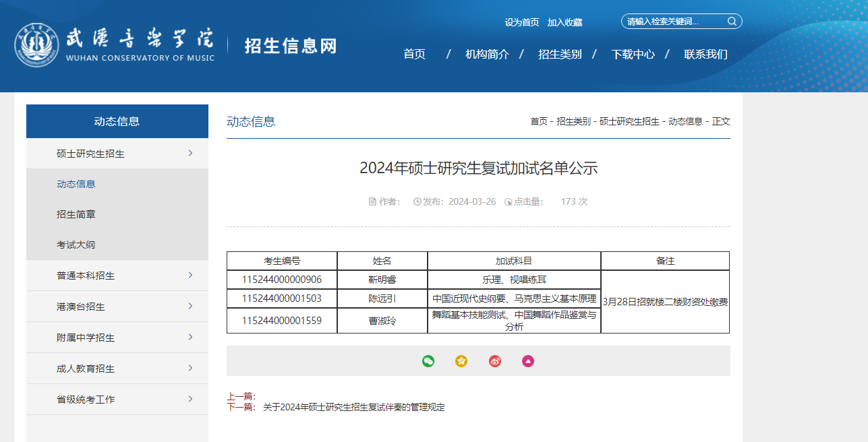Open 招生类别 in top navigation
The width and height of the screenshot is (868, 442).
(560, 55)
